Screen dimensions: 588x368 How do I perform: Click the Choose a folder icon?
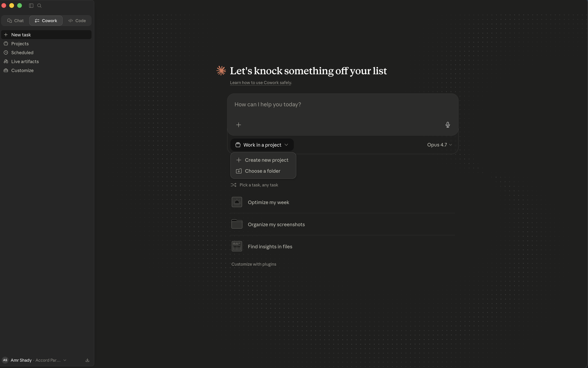coord(239,171)
